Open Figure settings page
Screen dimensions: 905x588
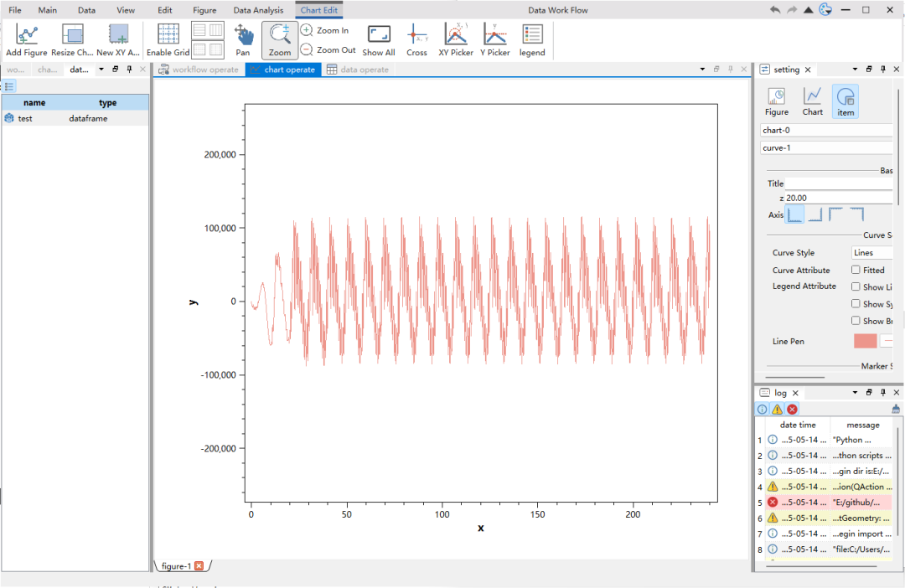pos(776,101)
